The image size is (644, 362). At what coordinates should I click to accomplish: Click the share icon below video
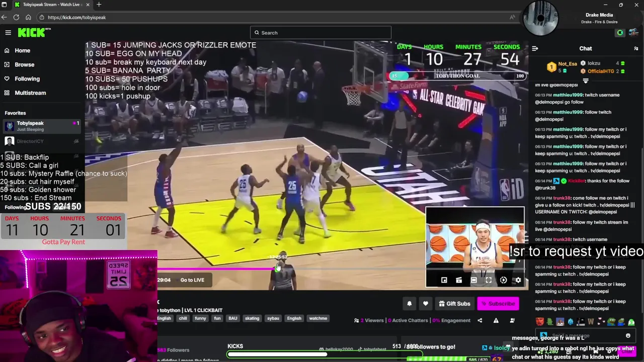click(x=479, y=320)
